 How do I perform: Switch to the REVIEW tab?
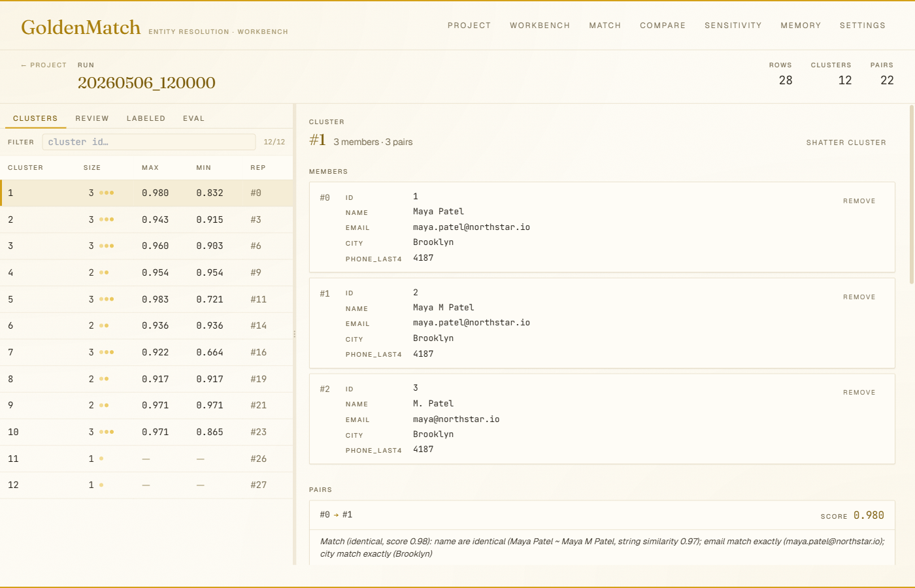92,119
